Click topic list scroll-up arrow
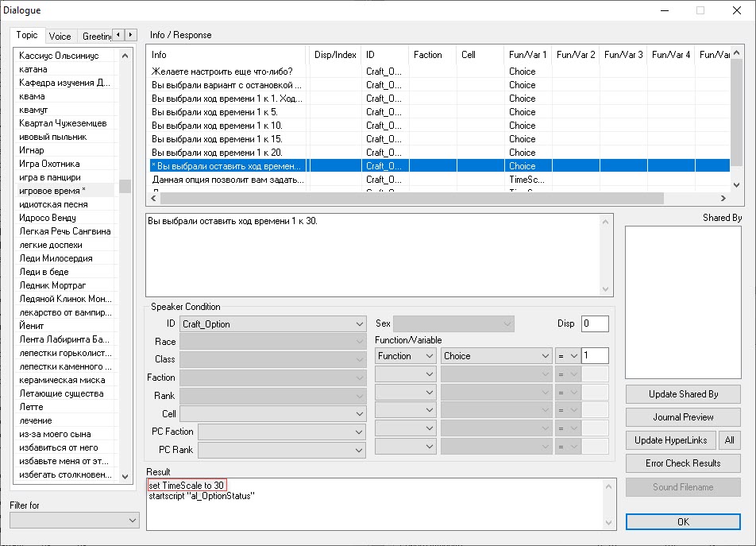 125,56
